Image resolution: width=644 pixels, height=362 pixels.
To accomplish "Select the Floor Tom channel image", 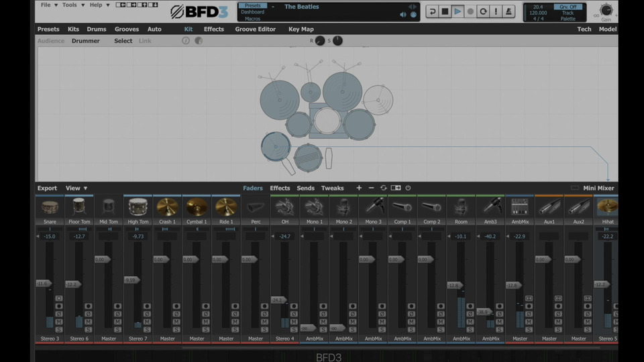I will (x=79, y=207).
